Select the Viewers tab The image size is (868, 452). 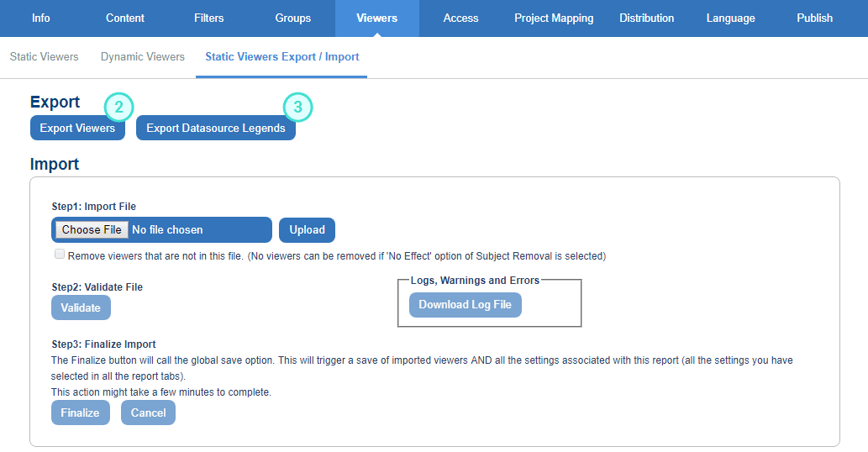click(x=377, y=18)
